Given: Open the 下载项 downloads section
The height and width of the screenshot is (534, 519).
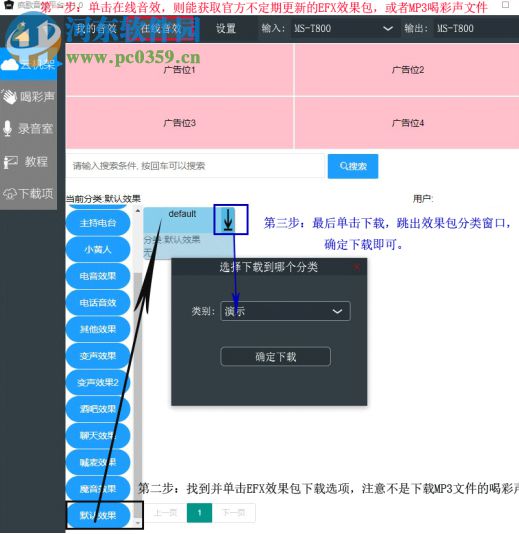Looking at the screenshot, I should [x=28, y=194].
